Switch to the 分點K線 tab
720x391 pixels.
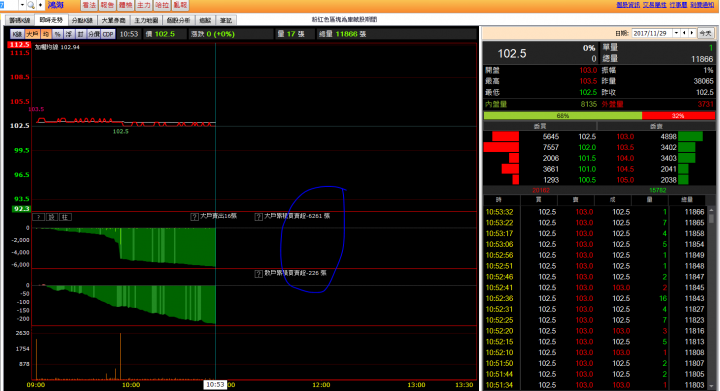[82, 20]
